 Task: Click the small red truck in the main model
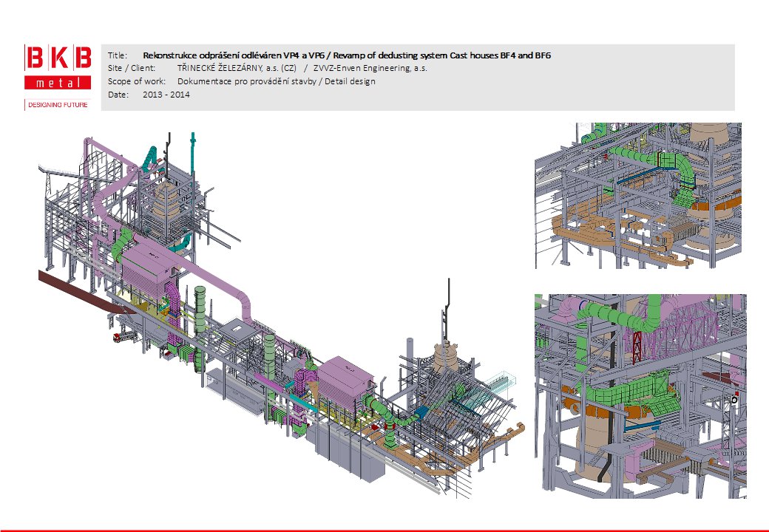[118, 337]
